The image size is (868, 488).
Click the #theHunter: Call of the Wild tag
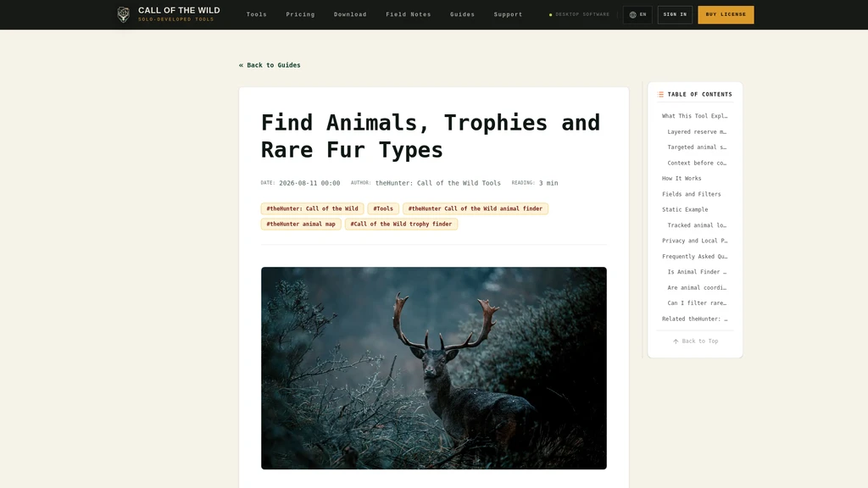(312, 208)
